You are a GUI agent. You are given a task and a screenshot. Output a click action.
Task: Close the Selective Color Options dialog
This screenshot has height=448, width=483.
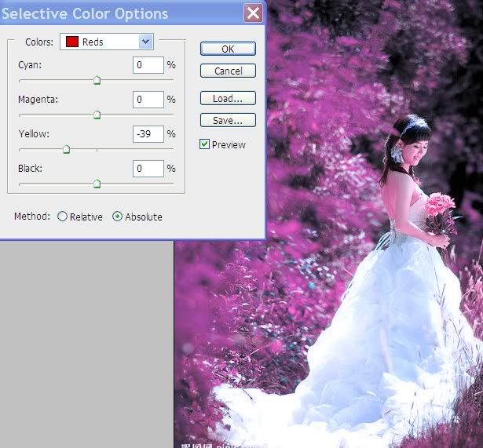click(x=253, y=13)
